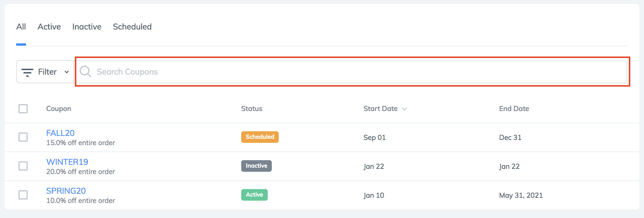The width and height of the screenshot is (644, 218).
Task: Click the green Active status badge
Action: coord(254,195)
